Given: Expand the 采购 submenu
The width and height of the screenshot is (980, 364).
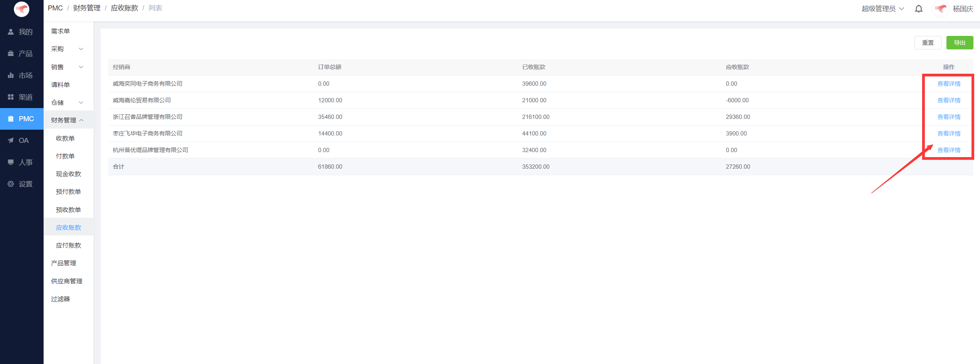Looking at the screenshot, I should coord(68,49).
